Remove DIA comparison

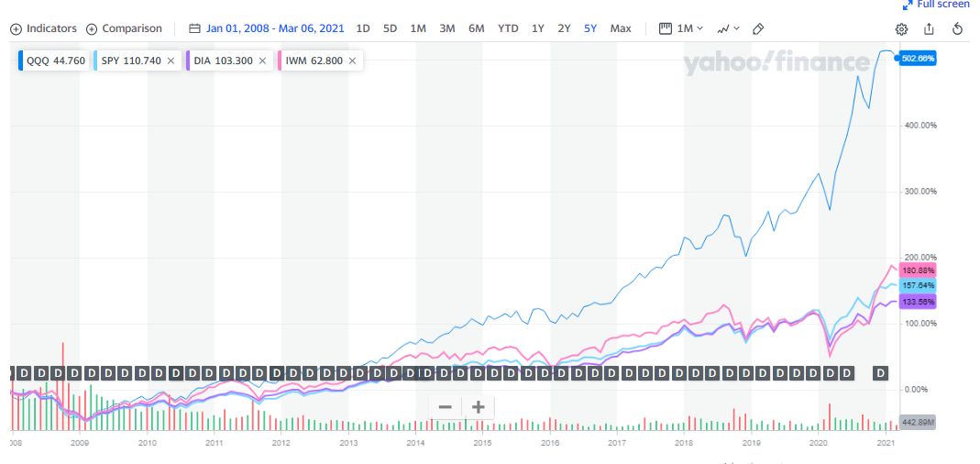[262, 61]
